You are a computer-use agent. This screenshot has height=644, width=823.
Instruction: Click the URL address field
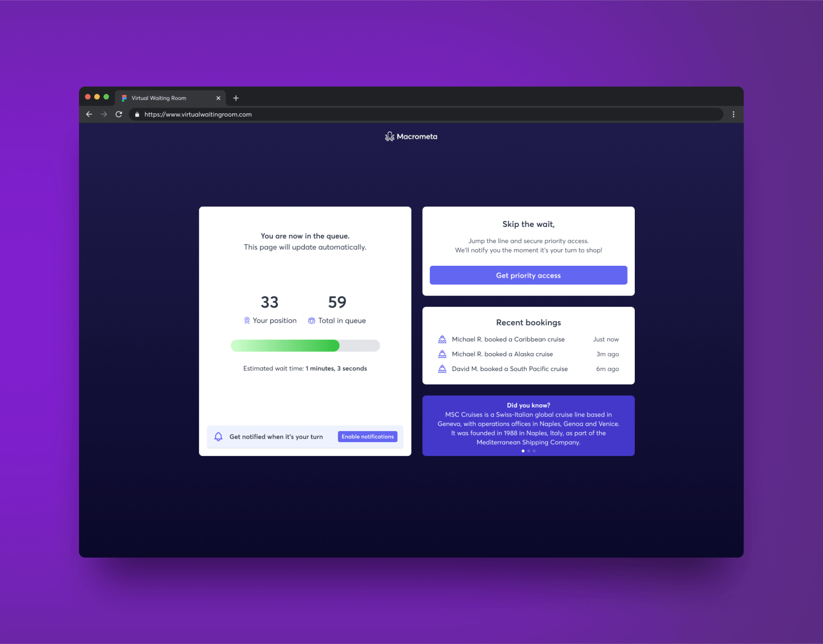point(367,115)
